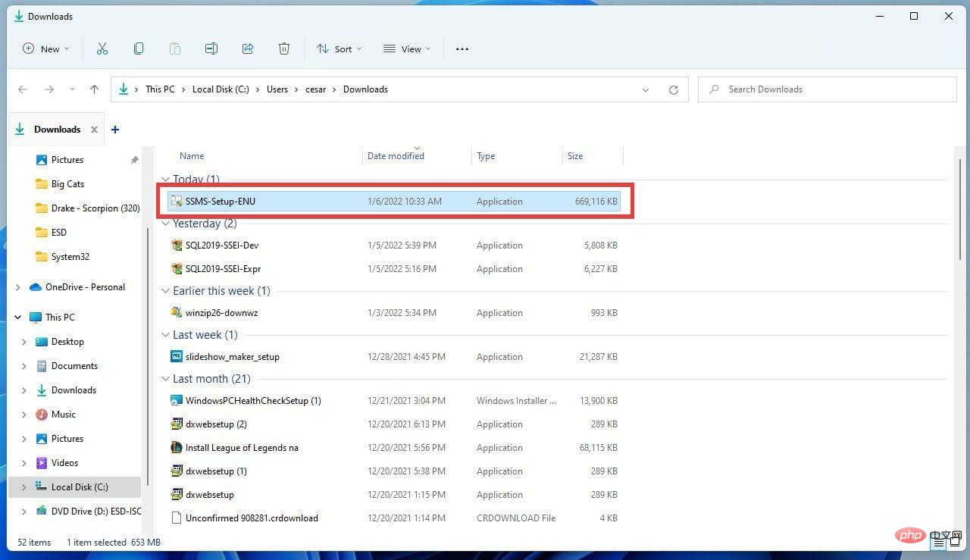Open the Sort dropdown menu

tap(339, 48)
